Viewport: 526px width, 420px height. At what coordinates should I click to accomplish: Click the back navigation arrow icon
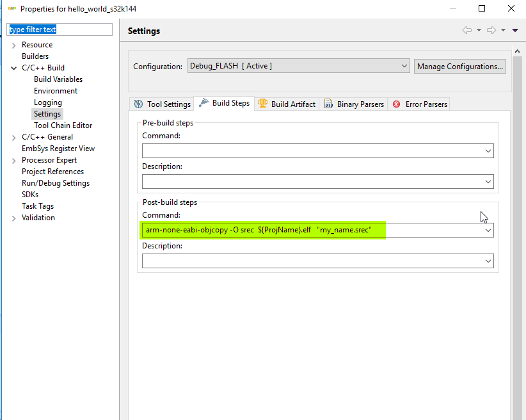pos(467,30)
